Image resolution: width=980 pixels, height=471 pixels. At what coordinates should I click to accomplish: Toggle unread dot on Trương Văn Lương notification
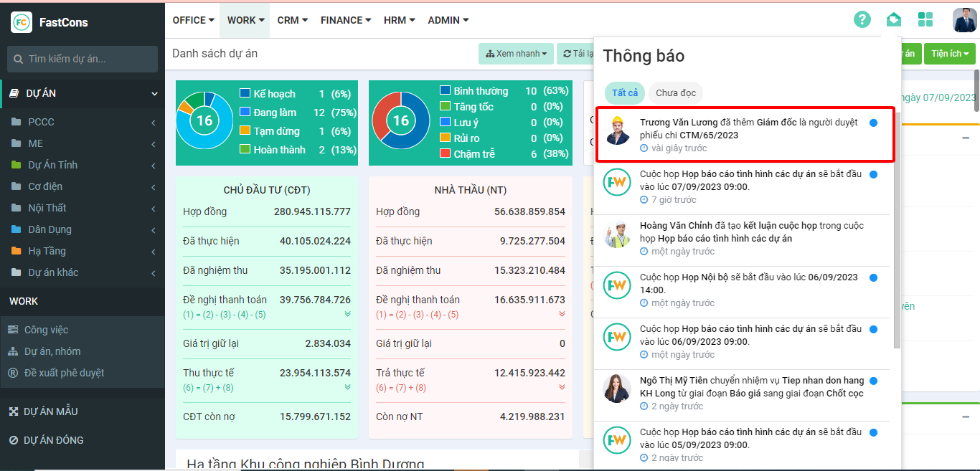tap(873, 123)
